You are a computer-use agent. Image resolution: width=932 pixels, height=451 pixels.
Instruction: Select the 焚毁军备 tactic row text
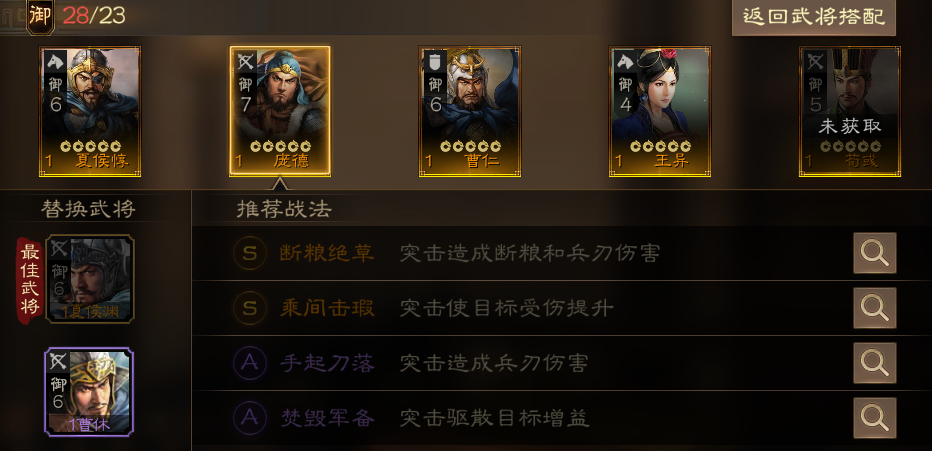(434, 418)
